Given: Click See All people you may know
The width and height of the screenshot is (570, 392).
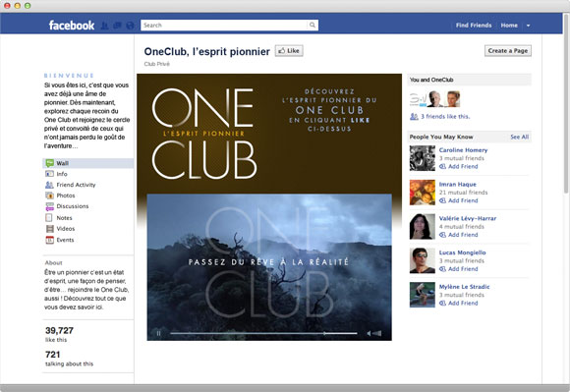Looking at the screenshot, I should tap(519, 137).
